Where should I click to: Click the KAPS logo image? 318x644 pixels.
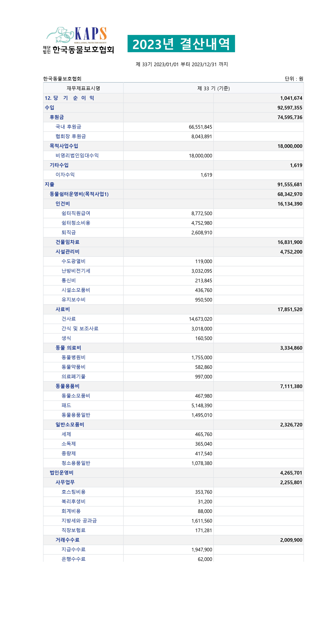[x=78, y=40]
